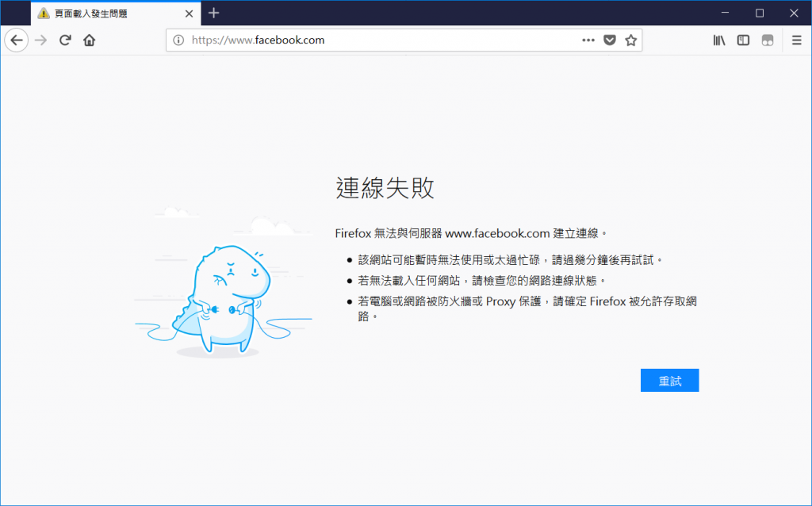Maximize the Firefox window
Screen dimensions: 812x506
click(759, 13)
